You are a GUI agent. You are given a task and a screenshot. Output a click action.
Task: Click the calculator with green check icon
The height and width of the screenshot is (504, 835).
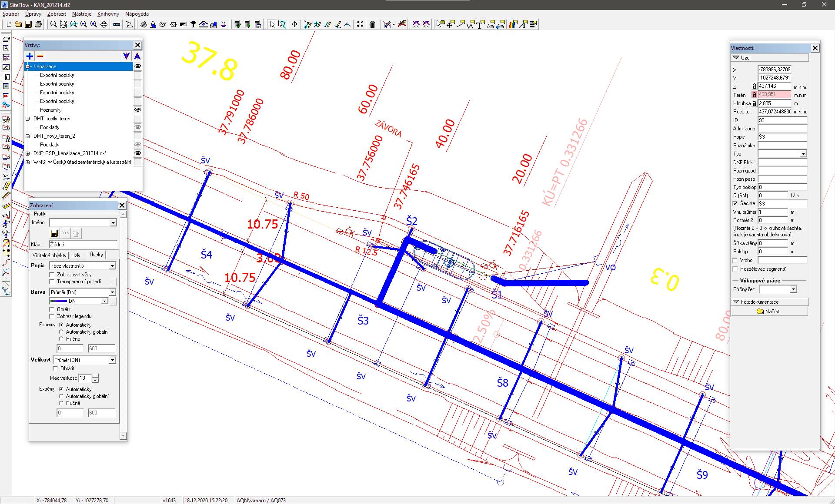(237, 24)
